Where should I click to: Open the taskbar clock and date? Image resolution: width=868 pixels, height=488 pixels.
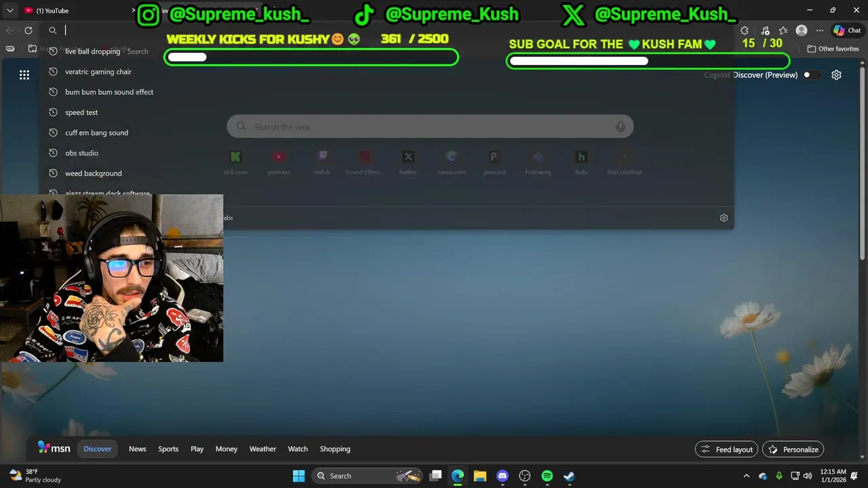pyautogui.click(x=833, y=476)
